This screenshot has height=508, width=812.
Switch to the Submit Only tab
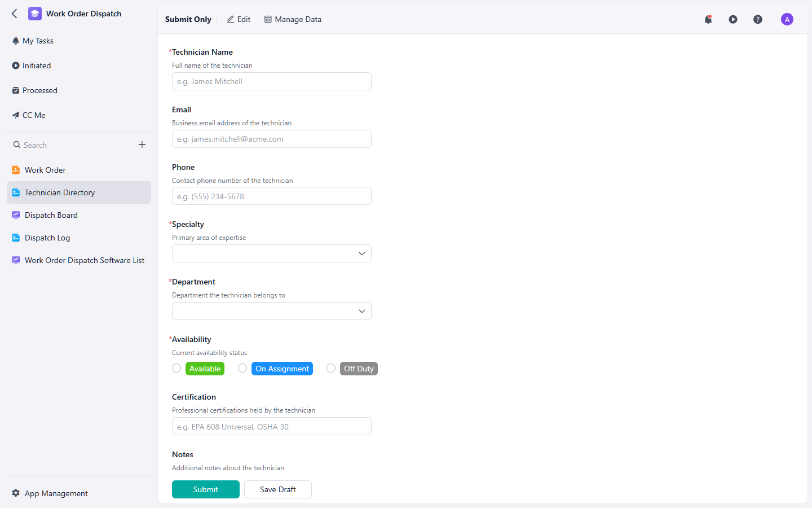(x=188, y=19)
